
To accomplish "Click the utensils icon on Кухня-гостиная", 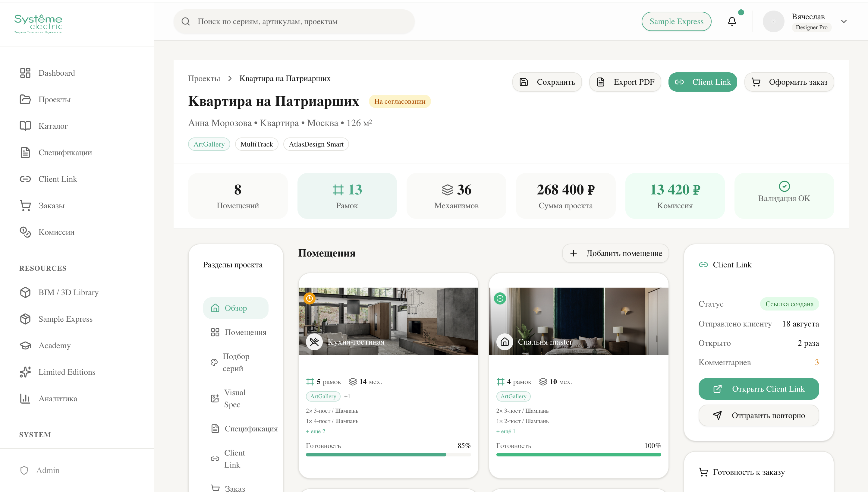I will coord(314,342).
